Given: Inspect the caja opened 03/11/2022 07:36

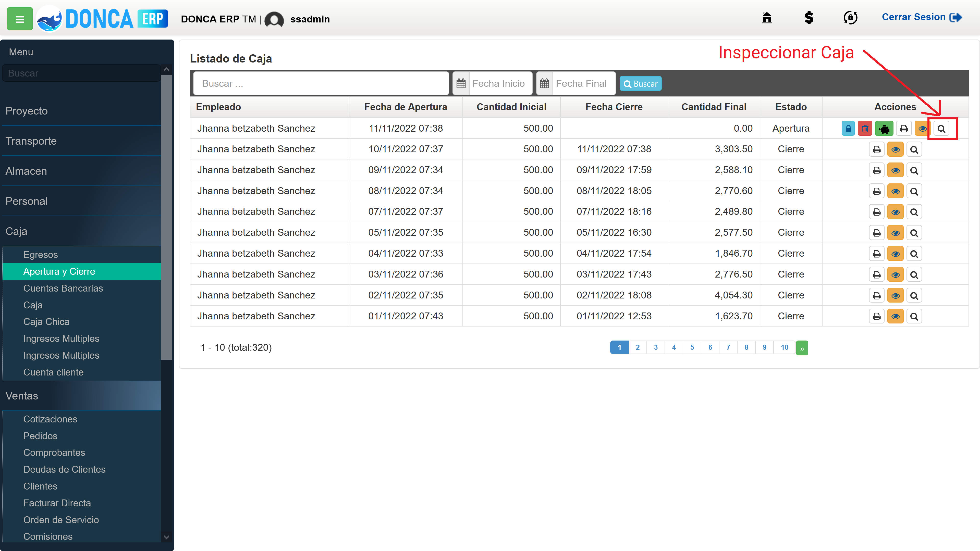Looking at the screenshot, I should [x=914, y=274].
